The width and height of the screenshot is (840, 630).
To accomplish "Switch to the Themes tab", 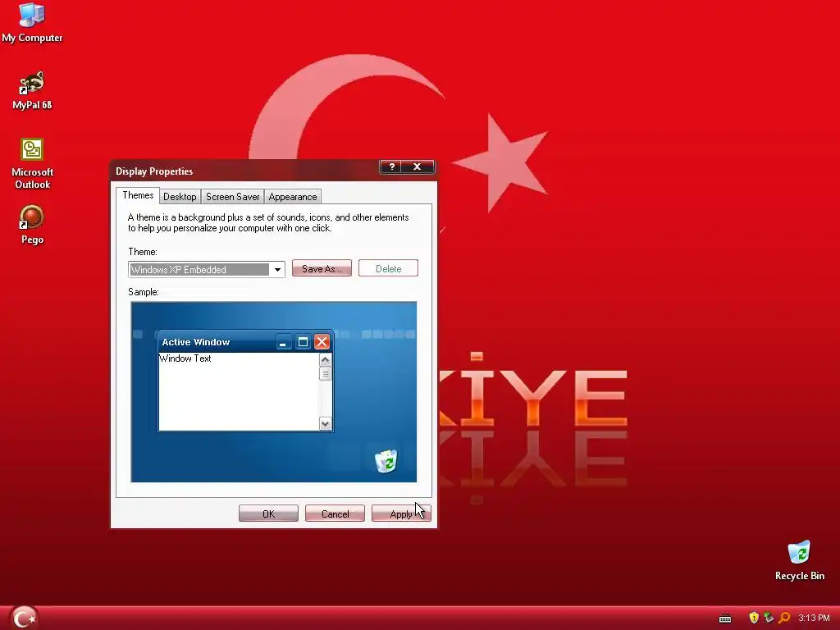I will [x=138, y=195].
